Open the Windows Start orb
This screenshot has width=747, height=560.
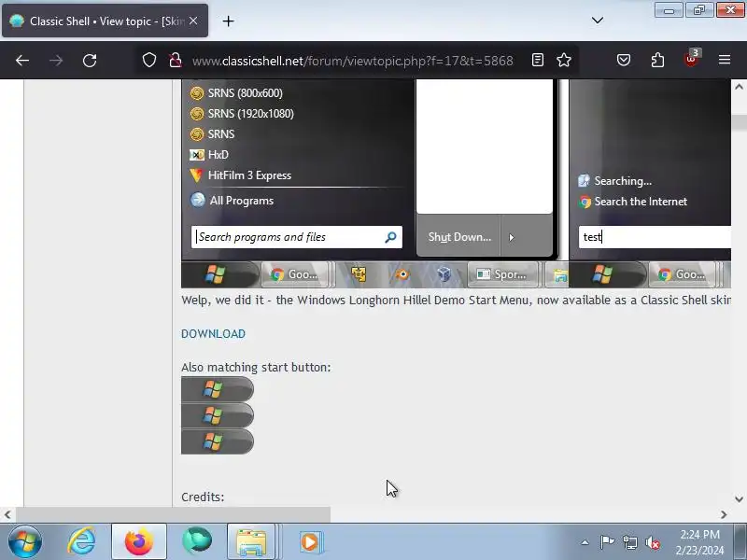[x=25, y=542]
